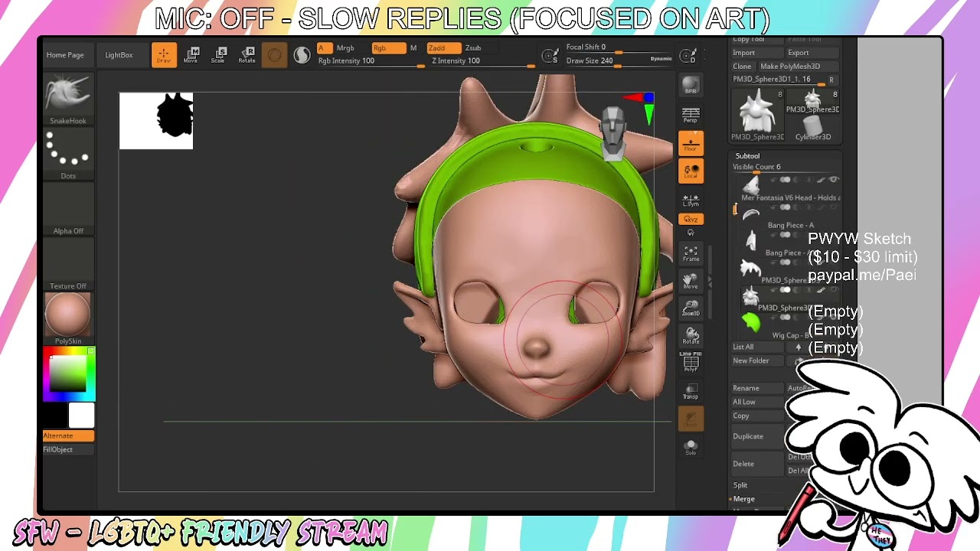Expand the Subtool palette header
The height and width of the screenshot is (551, 980).
tap(747, 156)
